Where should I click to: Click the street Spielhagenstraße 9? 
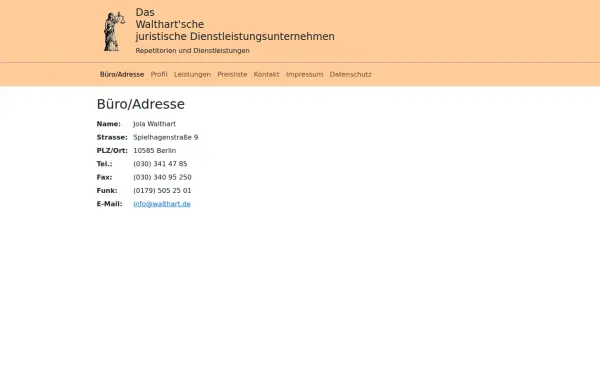(166, 137)
